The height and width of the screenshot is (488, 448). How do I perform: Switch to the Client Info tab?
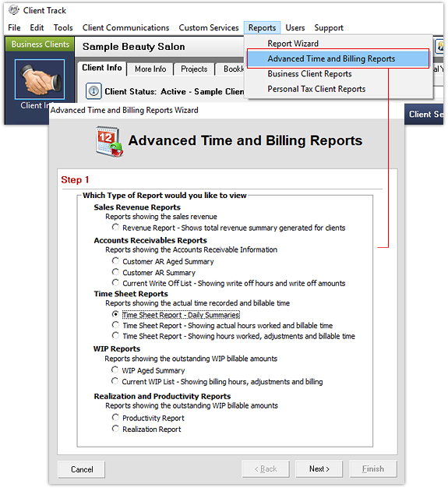click(102, 68)
